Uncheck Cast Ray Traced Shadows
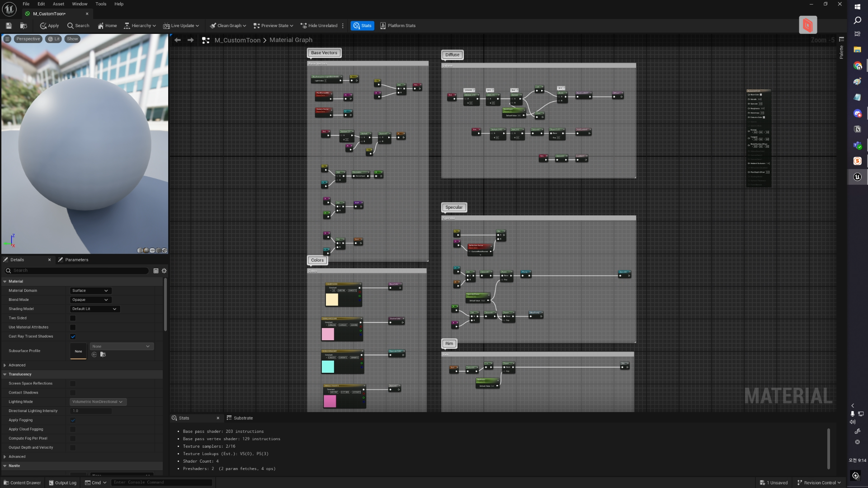 tap(73, 337)
